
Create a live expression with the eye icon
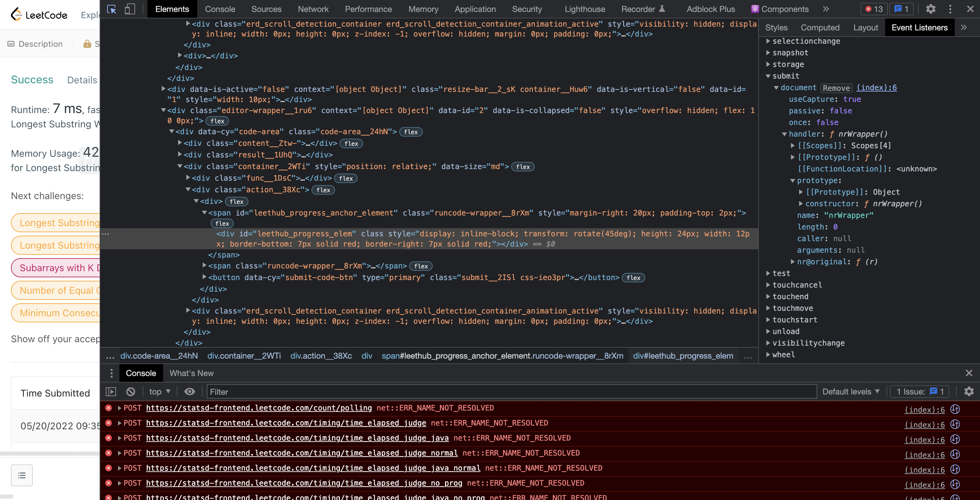pos(190,391)
